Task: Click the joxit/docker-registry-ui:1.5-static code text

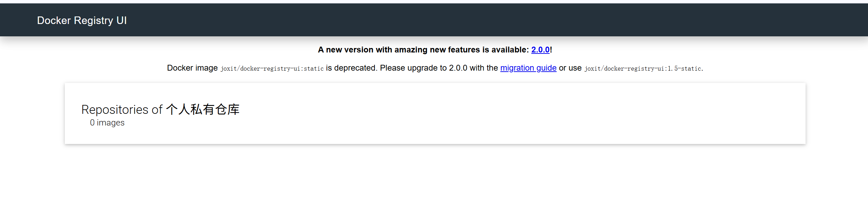Action: 643,69
